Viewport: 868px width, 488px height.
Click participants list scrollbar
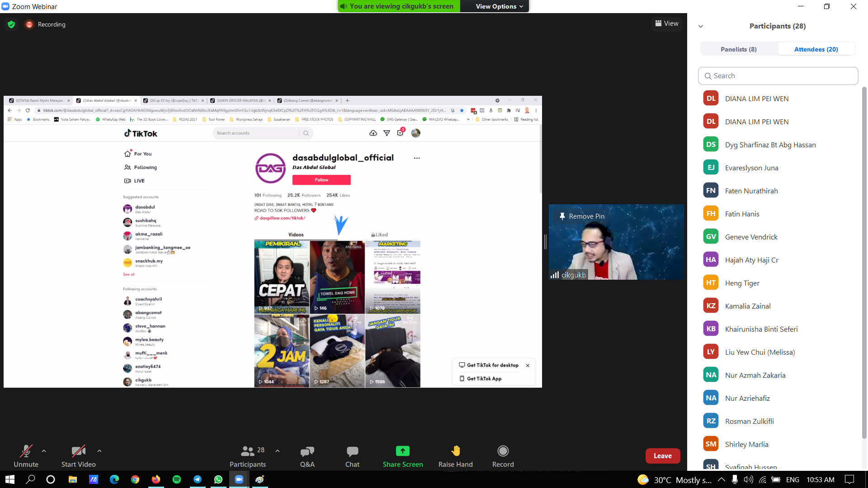pyautogui.click(x=864, y=262)
